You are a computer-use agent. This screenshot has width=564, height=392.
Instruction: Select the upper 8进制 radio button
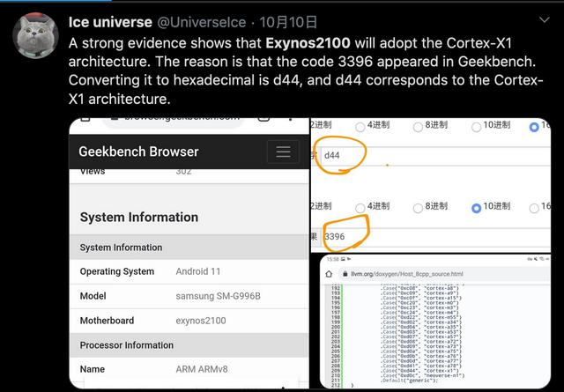(x=418, y=127)
